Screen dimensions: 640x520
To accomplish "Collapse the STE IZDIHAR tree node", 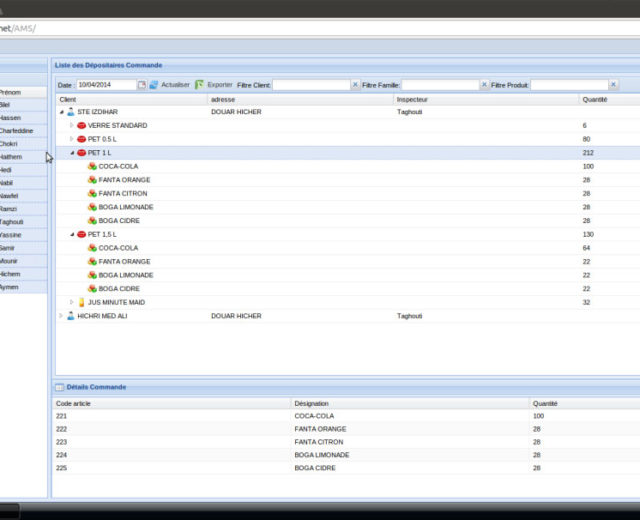I will [x=61, y=113].
